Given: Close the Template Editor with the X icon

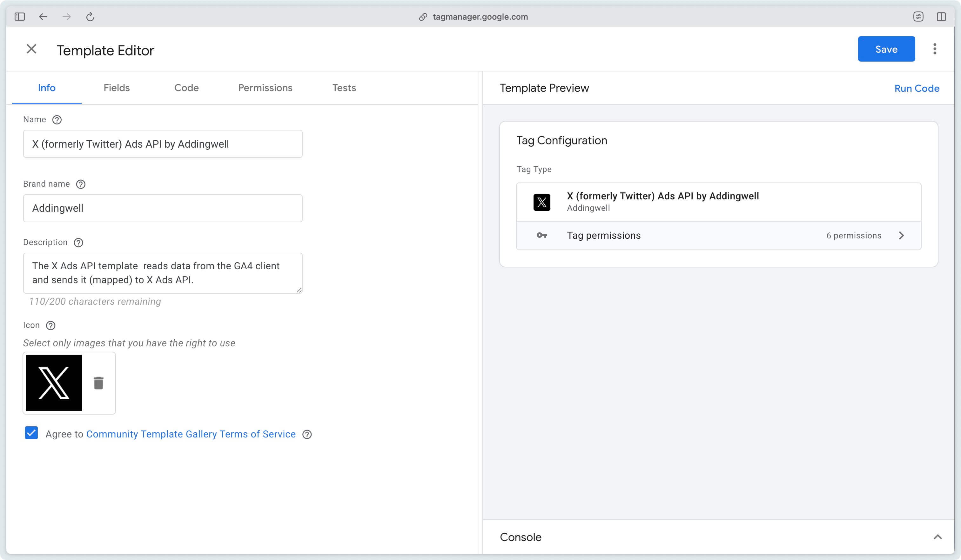Looking at the screenshot, I should point(31,49).
